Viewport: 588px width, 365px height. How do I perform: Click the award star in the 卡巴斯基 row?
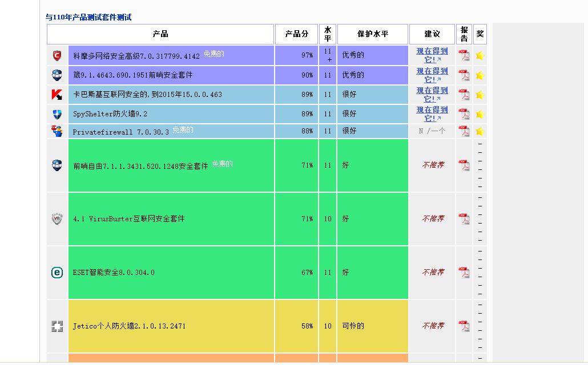tap(480, 95)
